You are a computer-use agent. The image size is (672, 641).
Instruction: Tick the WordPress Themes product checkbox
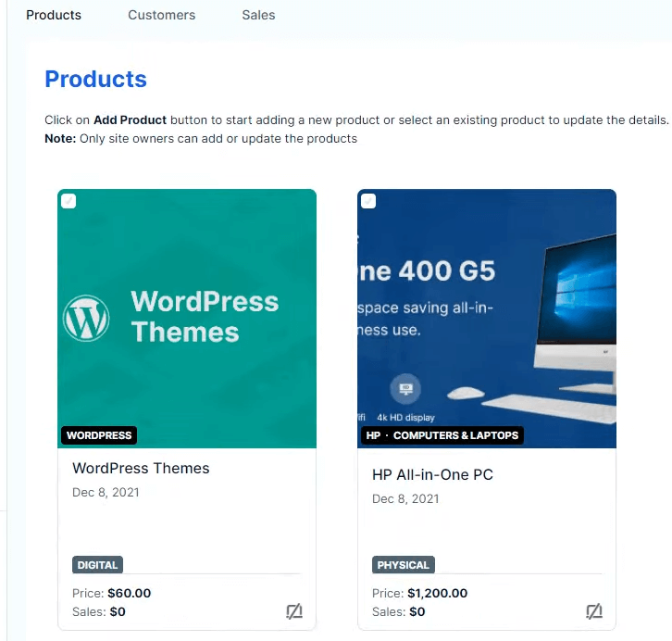click(68, 201)
